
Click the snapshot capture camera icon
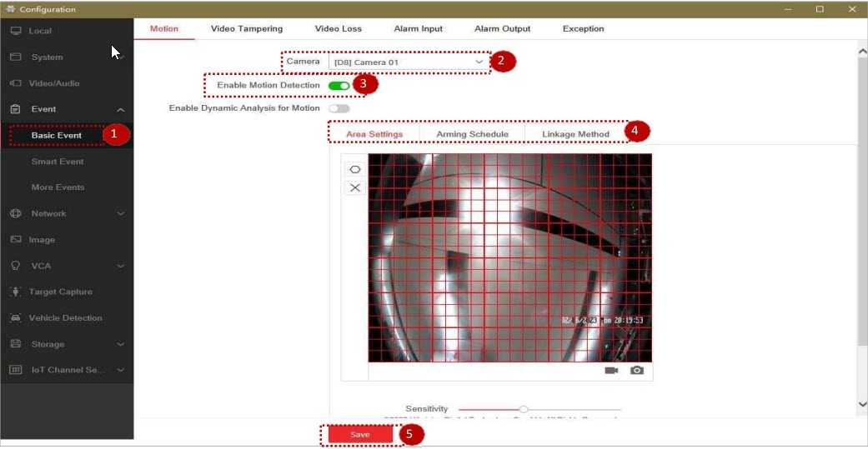click(x=637, y=371)
